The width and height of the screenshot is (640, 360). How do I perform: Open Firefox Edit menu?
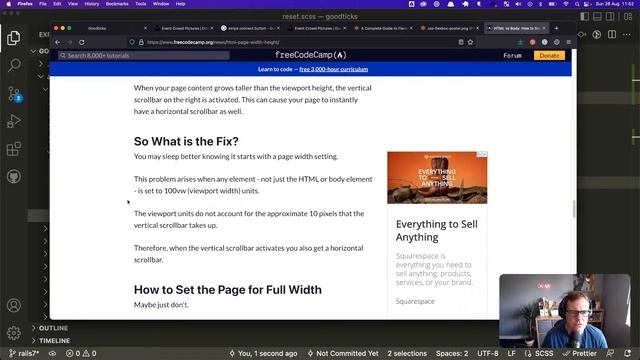[x=57, y=4]
